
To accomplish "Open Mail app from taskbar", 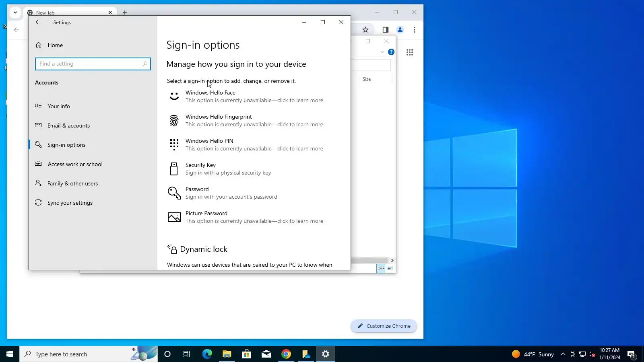I will pos(266,354).
